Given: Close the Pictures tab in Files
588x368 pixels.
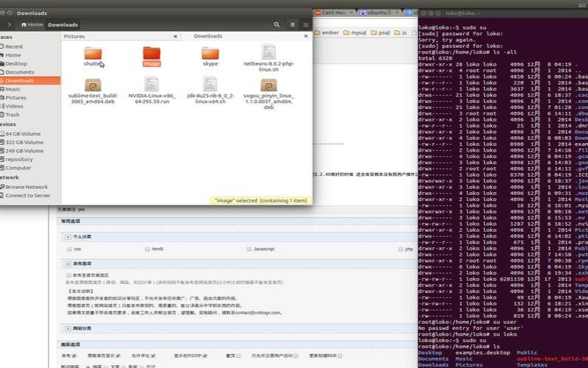Looking at the screenshot, I should 175,36.
